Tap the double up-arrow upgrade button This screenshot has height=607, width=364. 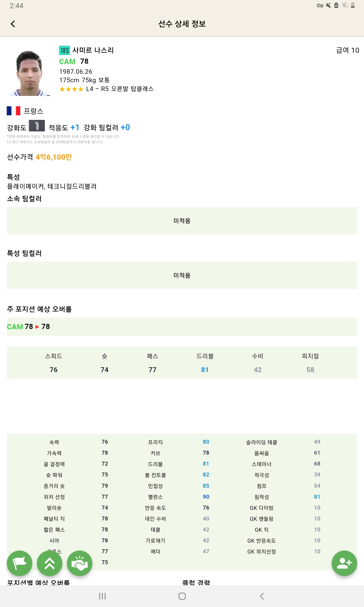[x=49, y=563]
